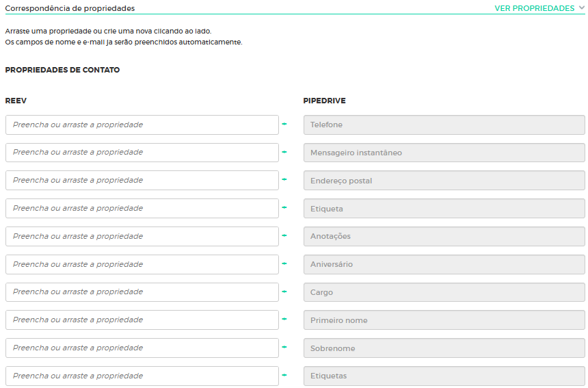Click the Correspondência de propriedades heading

[x=70, y=8]
